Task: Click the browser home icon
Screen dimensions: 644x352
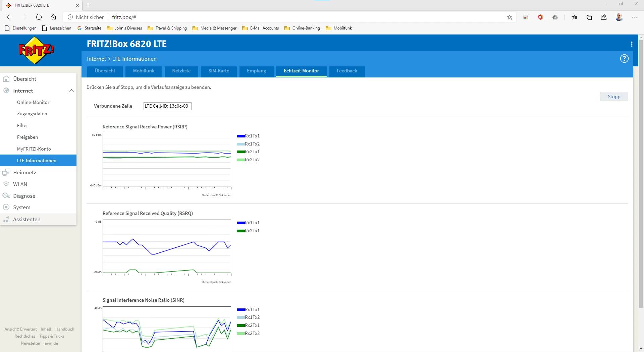Action: click(x=54, y=17)
